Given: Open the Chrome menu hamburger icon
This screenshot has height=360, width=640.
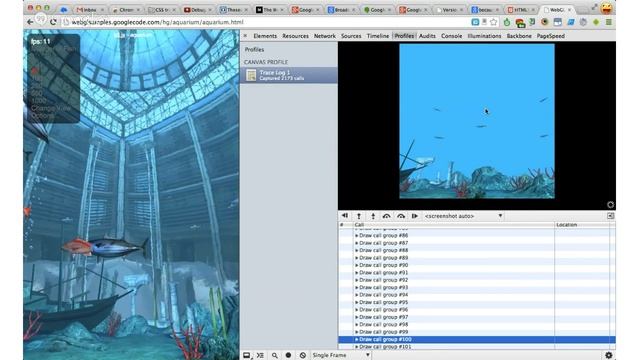Looking at the screenshot, I should pos(609,22).
